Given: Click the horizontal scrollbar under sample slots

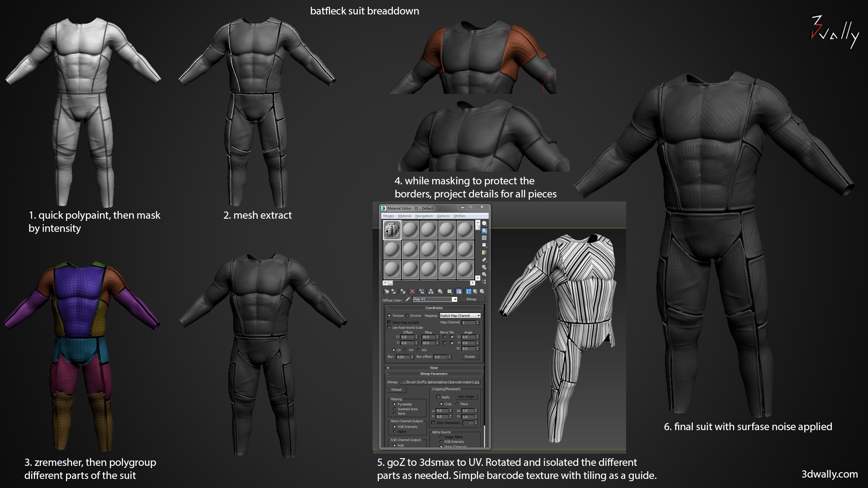Looking at the screenshot, I should pos(429,283).
